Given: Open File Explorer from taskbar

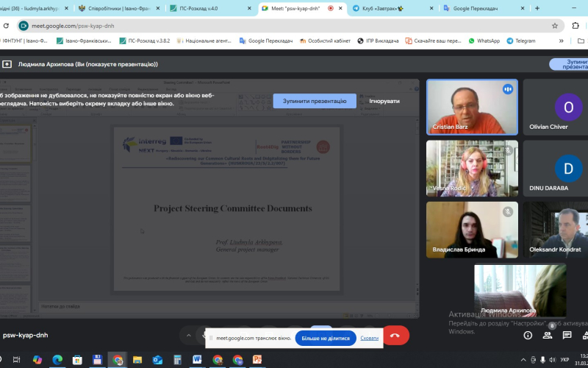Looking at the screenshot, I should 137,360.
